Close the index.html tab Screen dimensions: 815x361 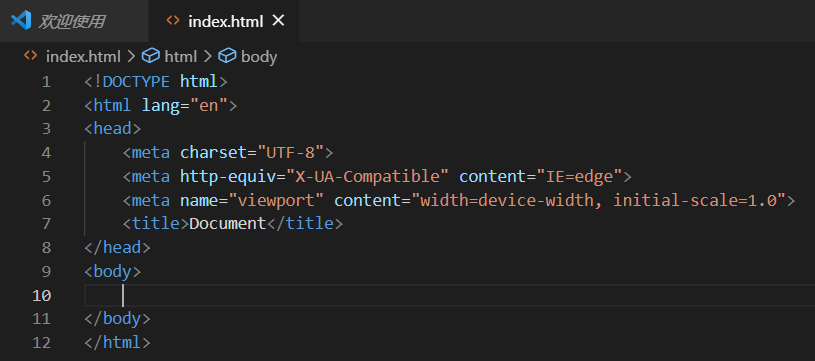click(x=279, y=21)
